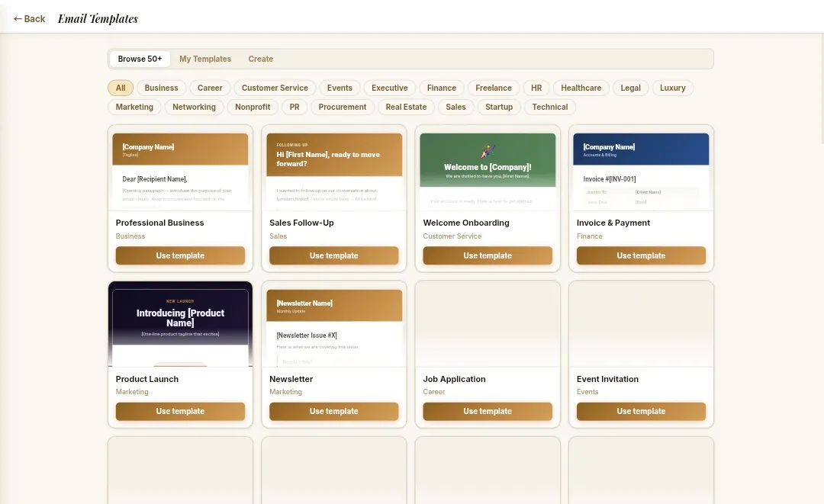The width and height of the screenshot is (824, 504).
Task: Filter by Startup category chip
Action: 499,107
